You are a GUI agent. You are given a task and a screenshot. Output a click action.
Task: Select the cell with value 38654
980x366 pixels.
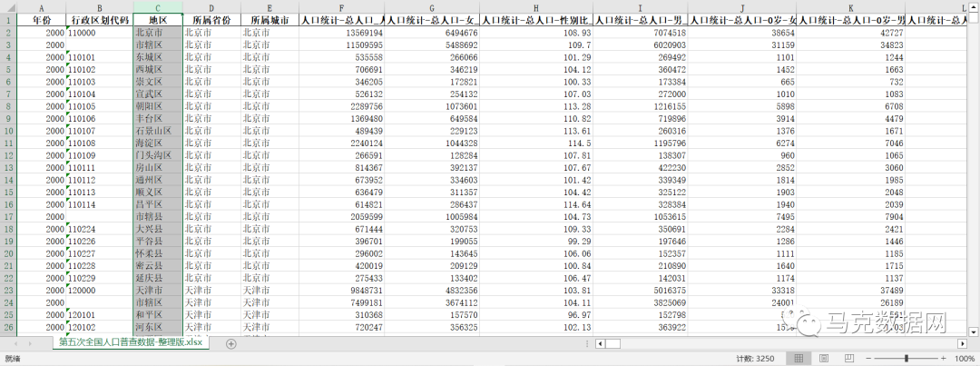(x=742, y=33)
